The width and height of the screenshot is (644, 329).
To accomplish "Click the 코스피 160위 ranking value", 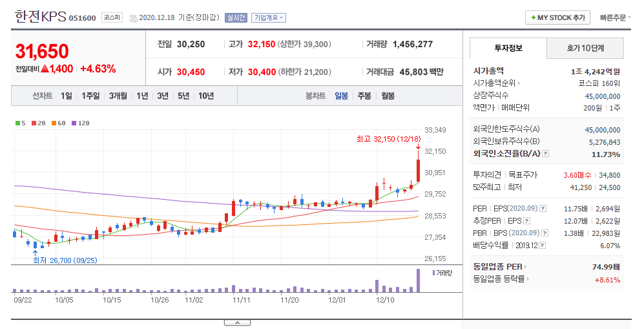I will click(599, 83).
